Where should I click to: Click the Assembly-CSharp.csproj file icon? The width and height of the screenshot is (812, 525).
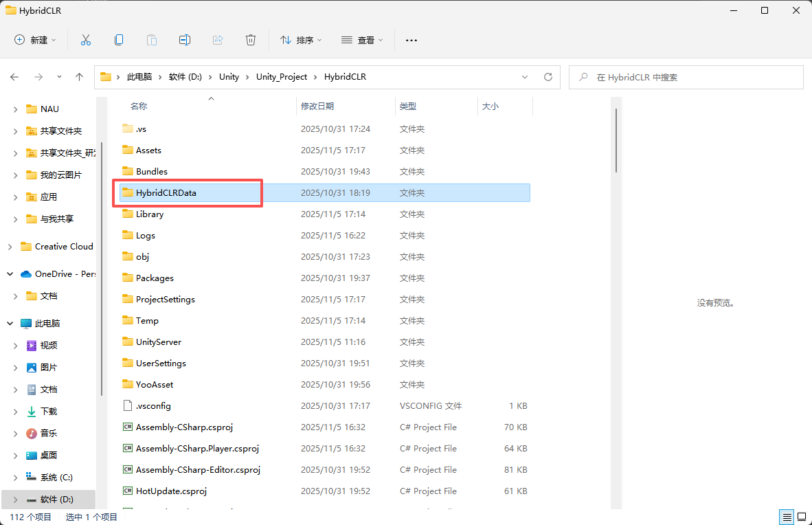click(x=127, y=427)
